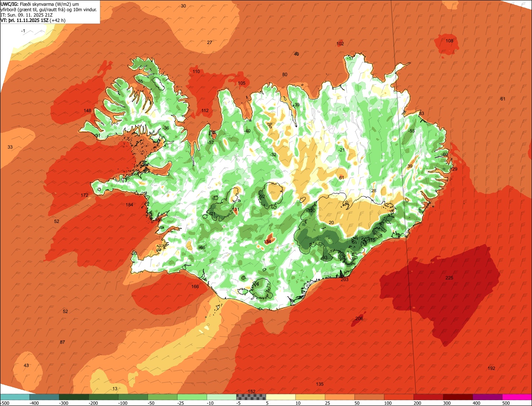Click the '-500' legend label
This screenshot has height=406, width=532.
5,403
